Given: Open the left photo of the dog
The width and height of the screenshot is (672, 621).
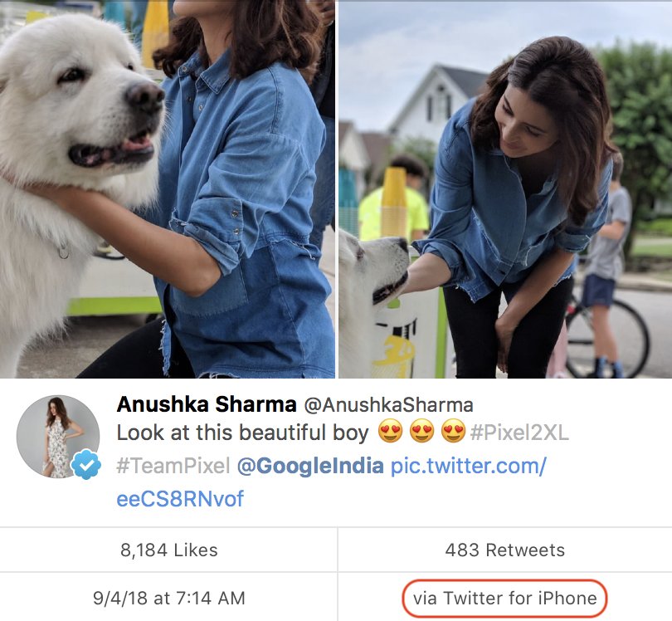Looking at the screenshot, I should (x=166, y=191).
